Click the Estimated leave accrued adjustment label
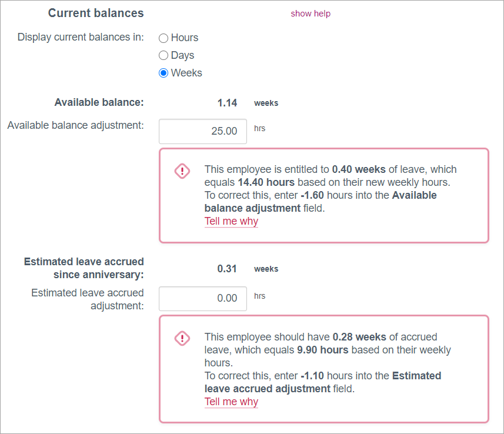The width and height of the screenshot is (504, 434). [x=87, y=299]
